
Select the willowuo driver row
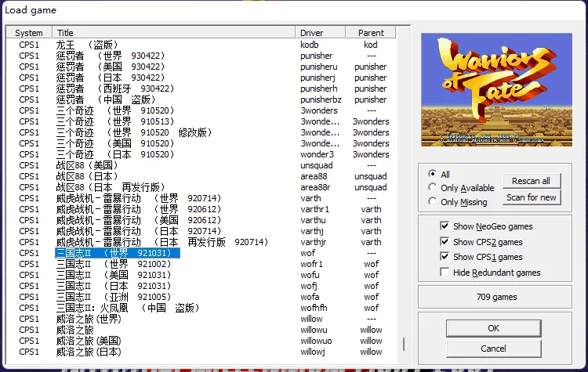pyautogui.click(x=201, y=341)
